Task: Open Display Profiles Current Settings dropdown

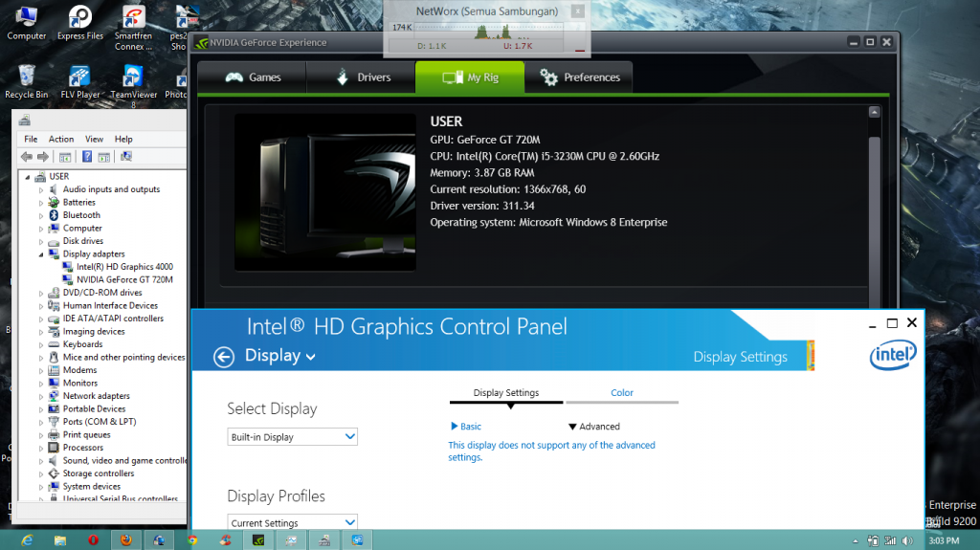Action: 293,522
